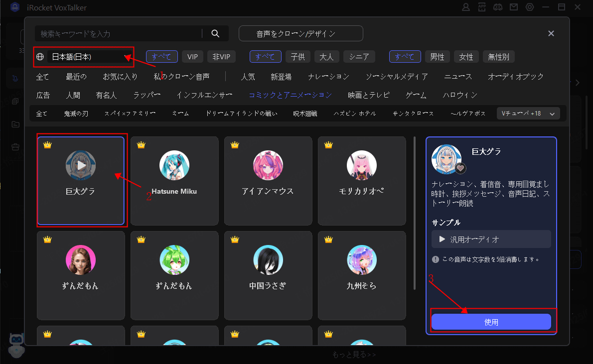The image size is (593, 364).
Task: Favorite 巨大グラ with the heart icon
Action: tap(460, 168)
